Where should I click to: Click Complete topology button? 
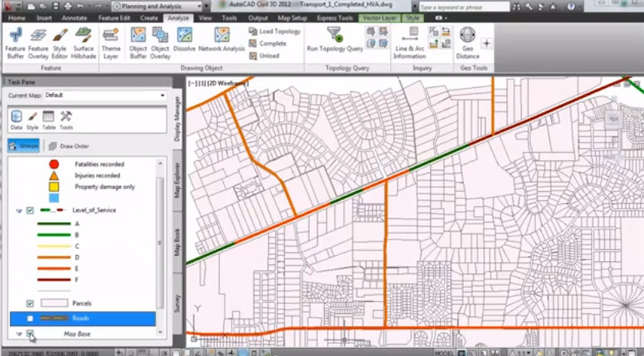(268, 44)
